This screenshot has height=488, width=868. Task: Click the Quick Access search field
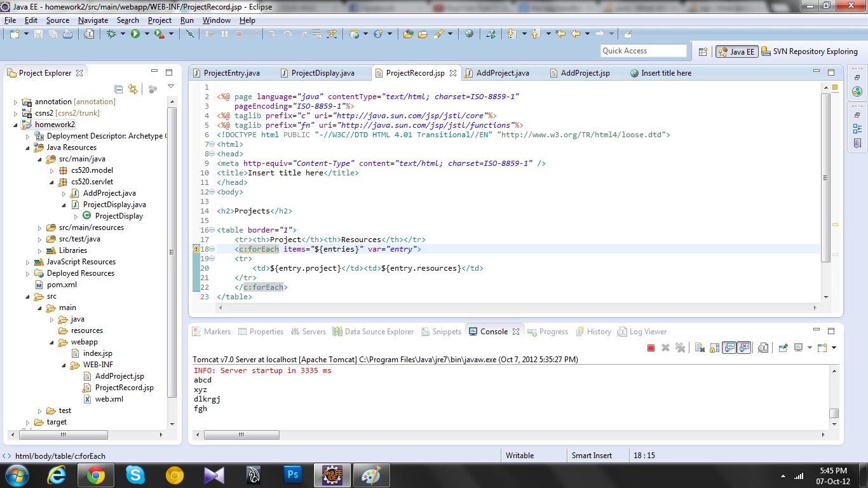coord(643,51)
